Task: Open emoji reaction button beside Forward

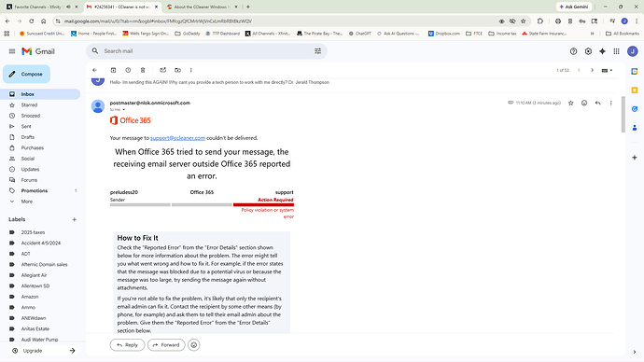Action: 194,345
